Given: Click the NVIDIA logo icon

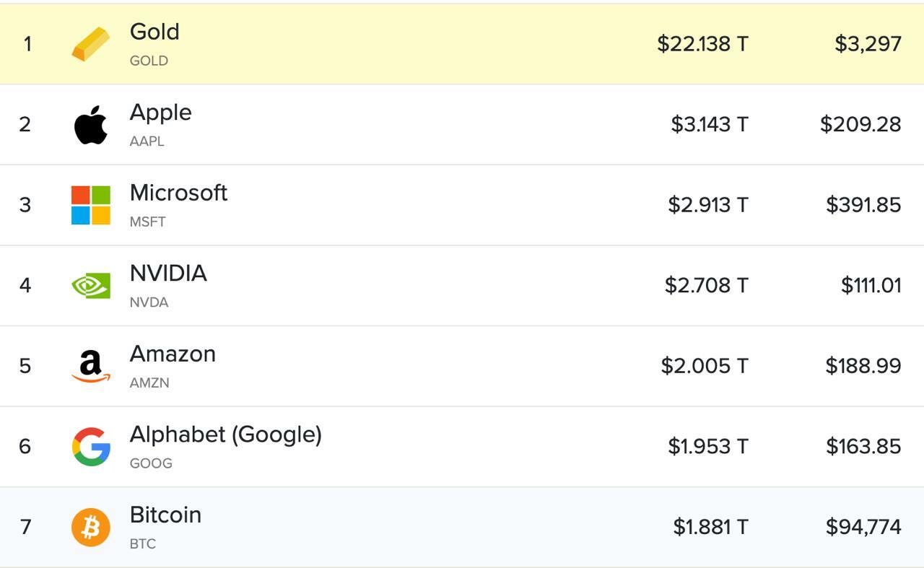Looking at the screenshot, I should pos(91,286).
